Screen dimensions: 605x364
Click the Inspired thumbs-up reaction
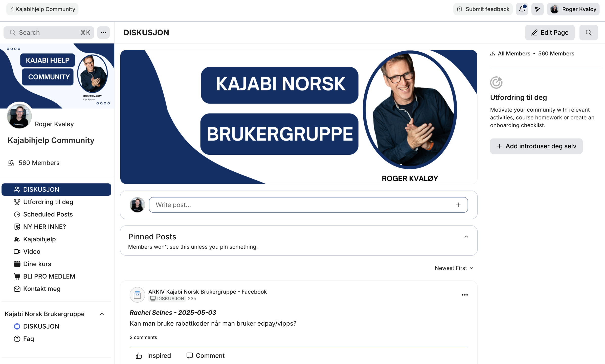153,355
